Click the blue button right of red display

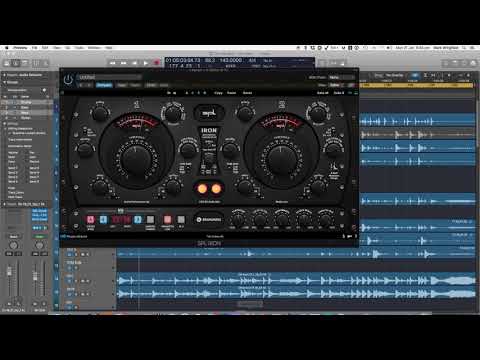[138, 219]
